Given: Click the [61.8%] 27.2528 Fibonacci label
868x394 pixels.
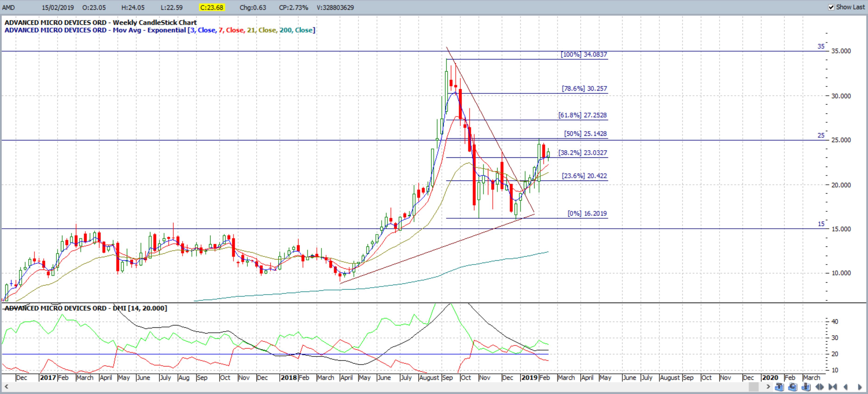Looking at the screenshot, I should coord(583,115).
